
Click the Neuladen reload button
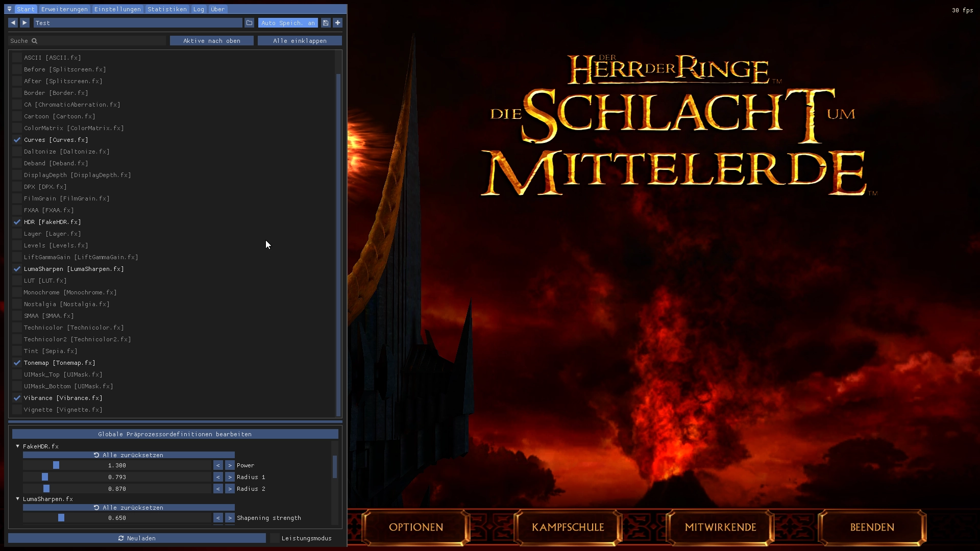point(137,538)
